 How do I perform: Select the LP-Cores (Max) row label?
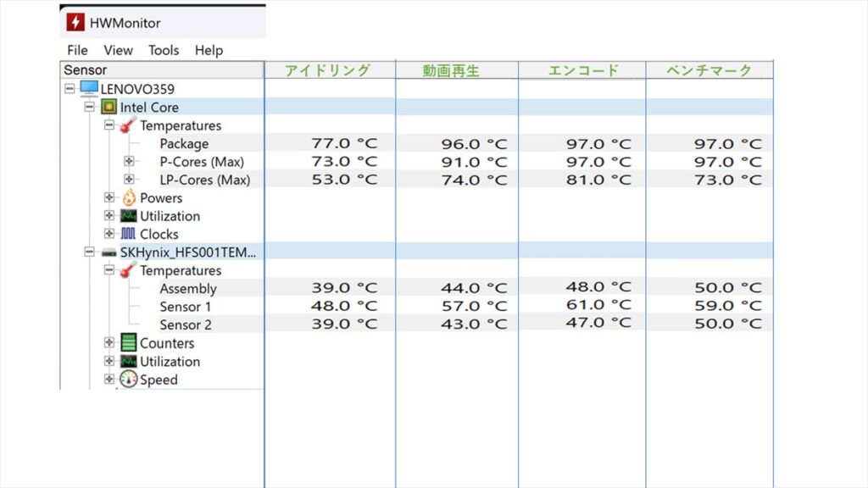coord(205,180)
